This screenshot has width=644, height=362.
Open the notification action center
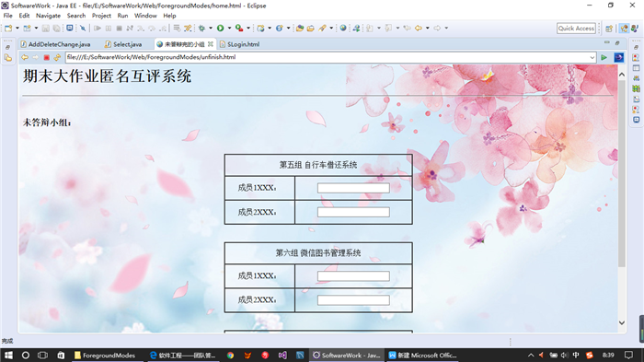click(628, 355)
